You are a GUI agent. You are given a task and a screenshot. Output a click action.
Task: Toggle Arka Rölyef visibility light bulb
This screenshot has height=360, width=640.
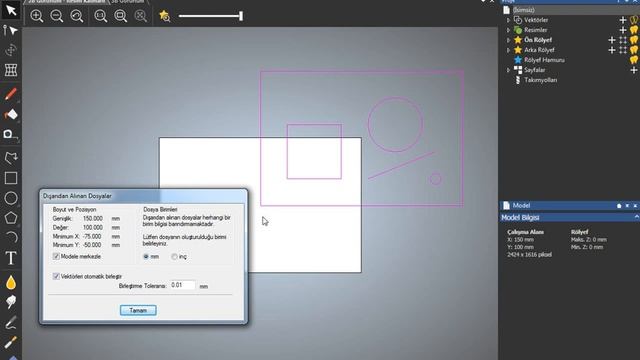click(634, 50)
